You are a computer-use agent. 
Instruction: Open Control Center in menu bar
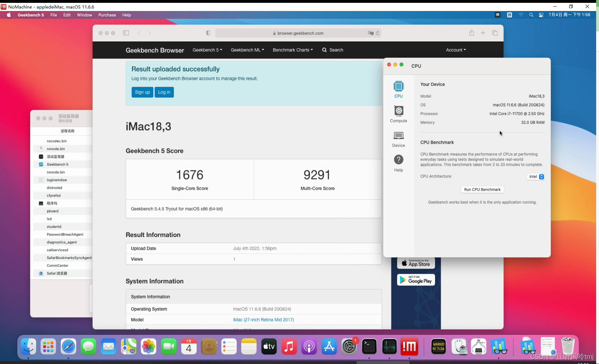coord(541,15)
